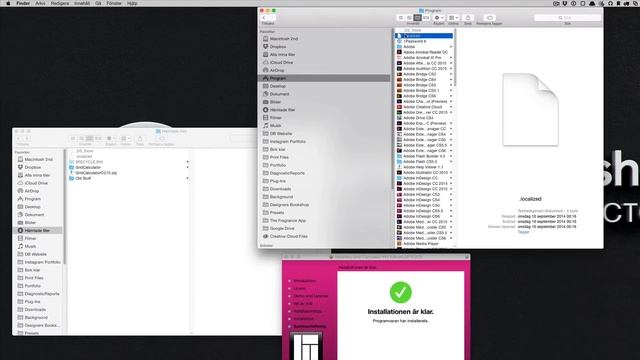Open Dropbox in Hämtade filer window sidebar
Viewport: 640px width, 360px height.
click(x=33, y=167)
